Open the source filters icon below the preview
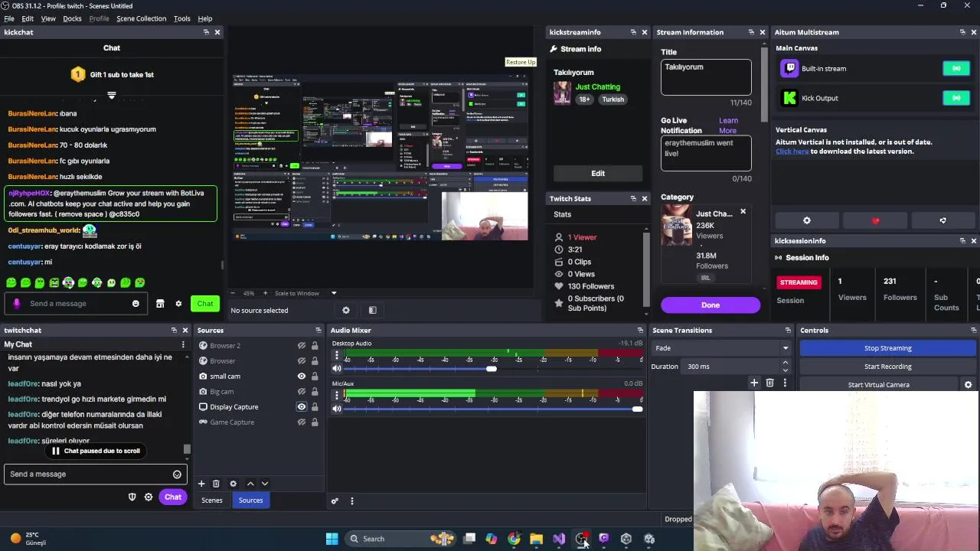Screen dimensions: 980x551 click(x=372, y=310)
